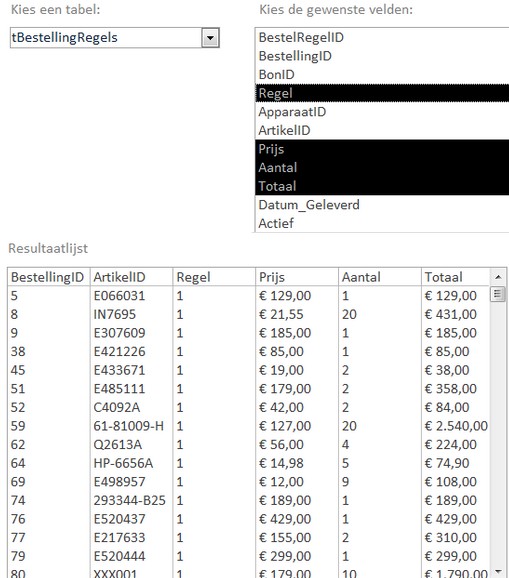Click the total € 2.540,00 cell
The width and height of the screenshot is (509, 578).
[456, 426]
